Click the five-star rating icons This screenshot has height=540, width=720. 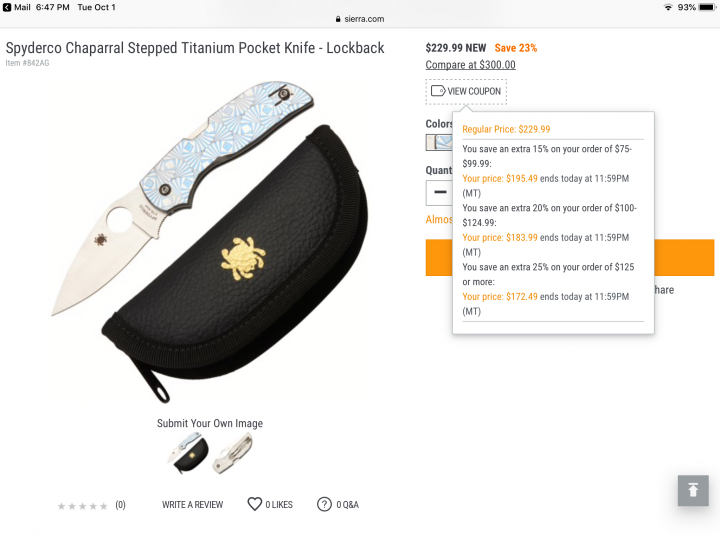[x=83, y=506]
